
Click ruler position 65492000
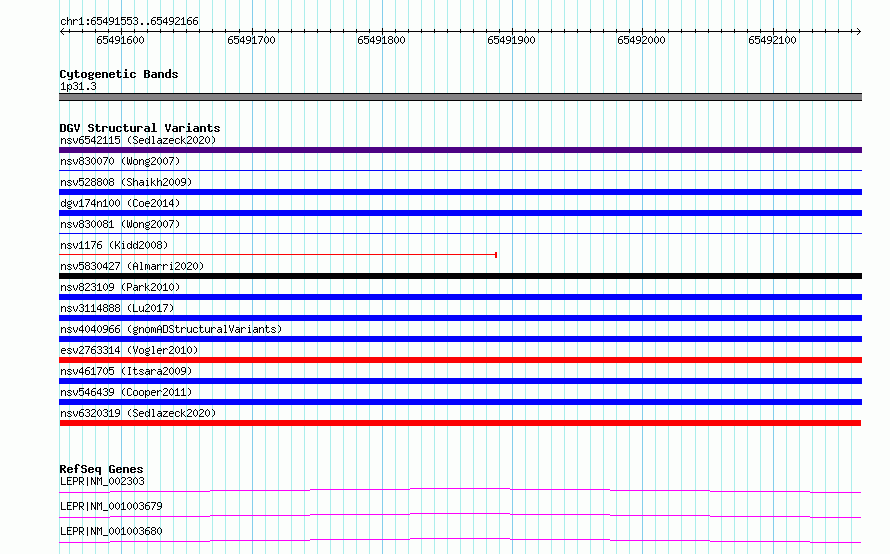641,40
